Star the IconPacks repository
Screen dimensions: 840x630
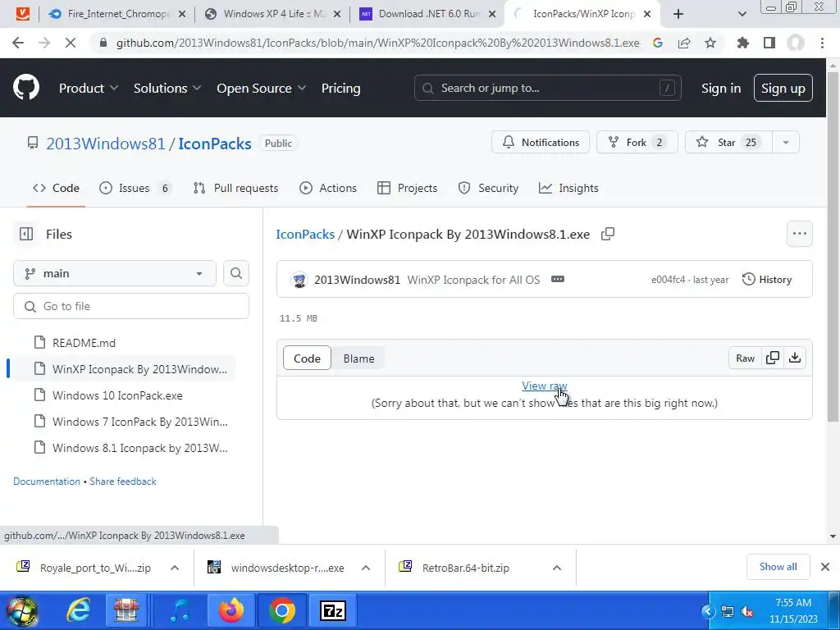point(728,143)
